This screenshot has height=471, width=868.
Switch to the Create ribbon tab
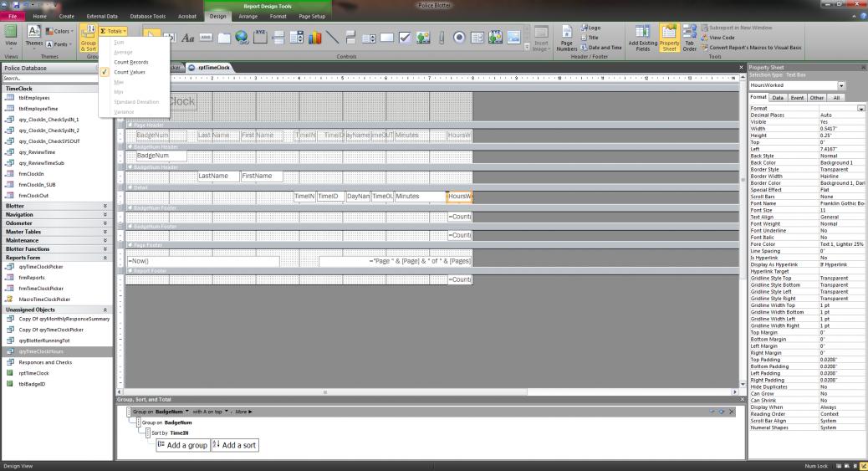(x=66, y=16)
